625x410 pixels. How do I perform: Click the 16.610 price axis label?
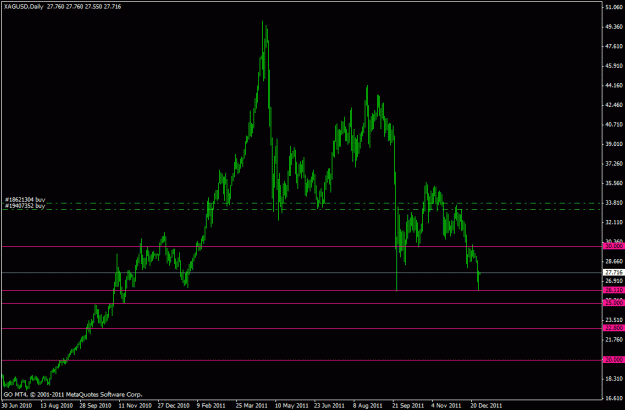(614, 398)
